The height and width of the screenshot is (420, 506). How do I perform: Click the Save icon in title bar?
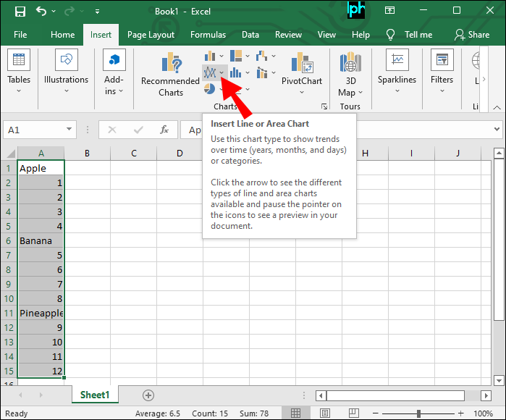(x=20, y=12)
